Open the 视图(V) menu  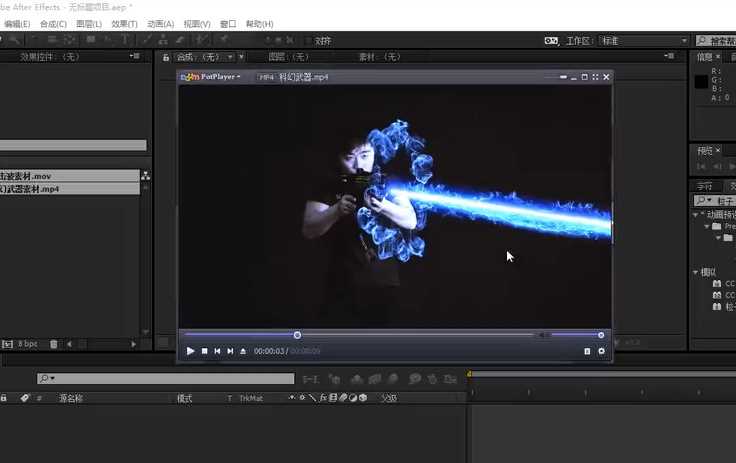point(197,24)
